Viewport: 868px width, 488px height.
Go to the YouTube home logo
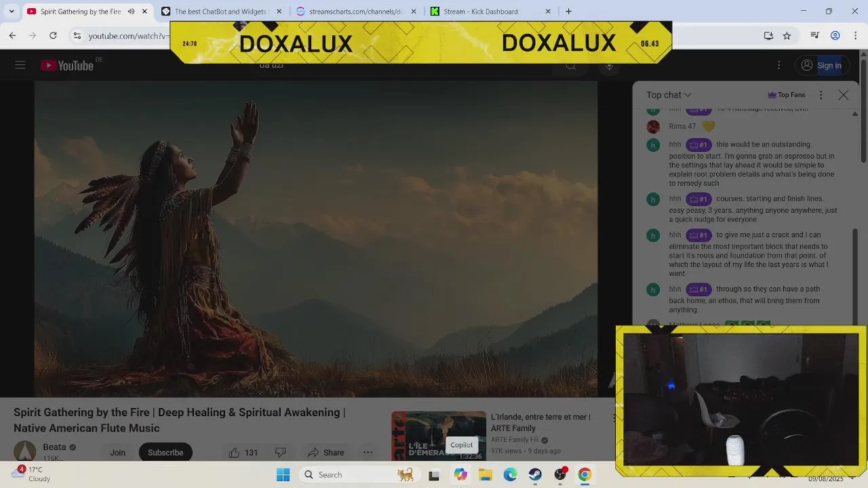point(67,65)
